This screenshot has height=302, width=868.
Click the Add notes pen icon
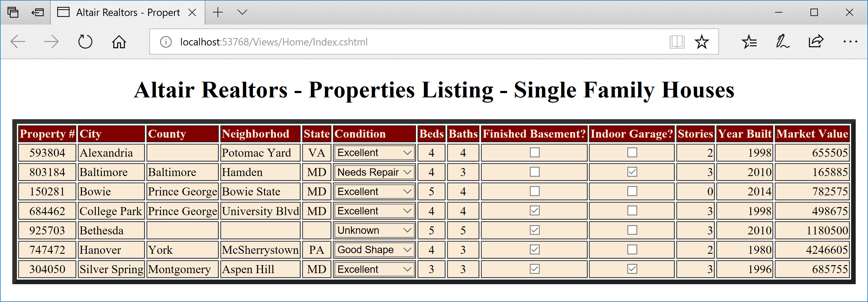(782, 42)
